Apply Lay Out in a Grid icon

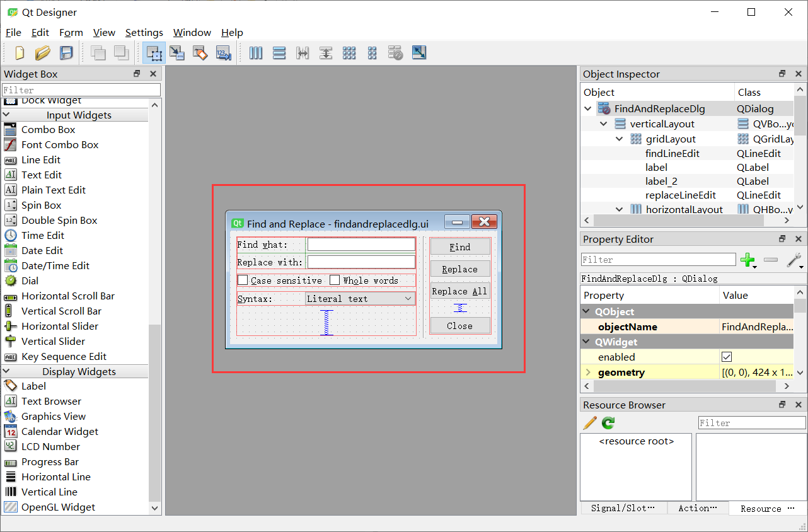349,53
